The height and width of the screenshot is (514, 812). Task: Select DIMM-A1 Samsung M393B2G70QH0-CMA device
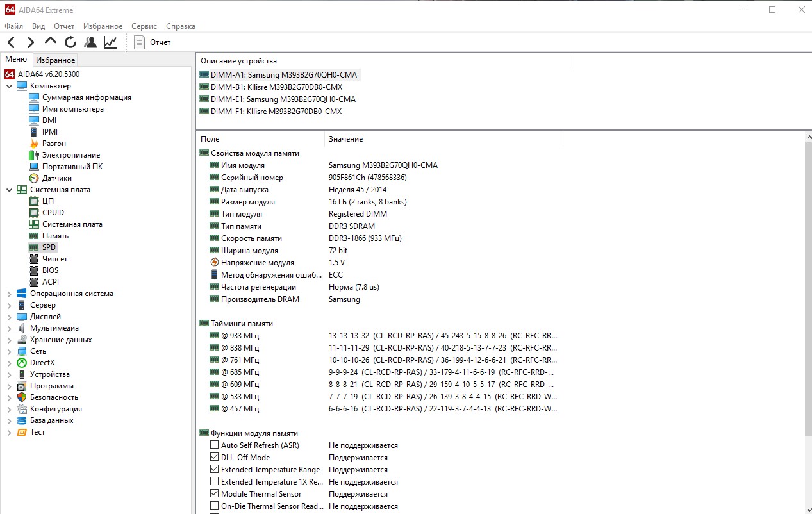pyautogui.click(x=279, y=75)
